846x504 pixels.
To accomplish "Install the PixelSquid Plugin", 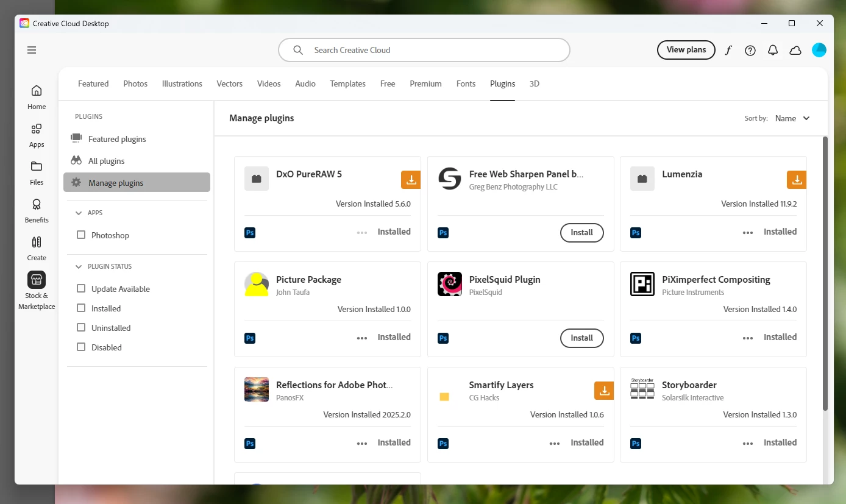I will 582,338.
